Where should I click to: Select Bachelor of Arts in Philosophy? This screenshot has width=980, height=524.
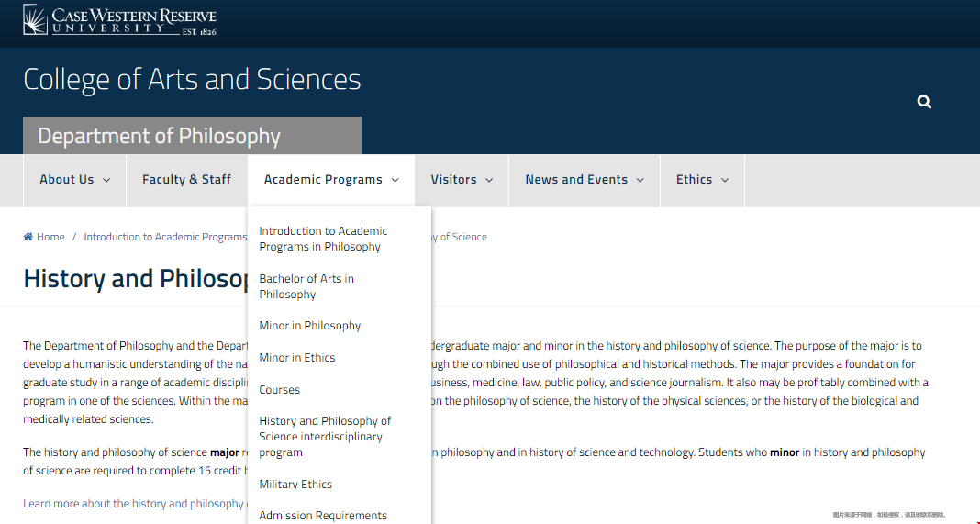pyautogui.click(x=306, y=286)
